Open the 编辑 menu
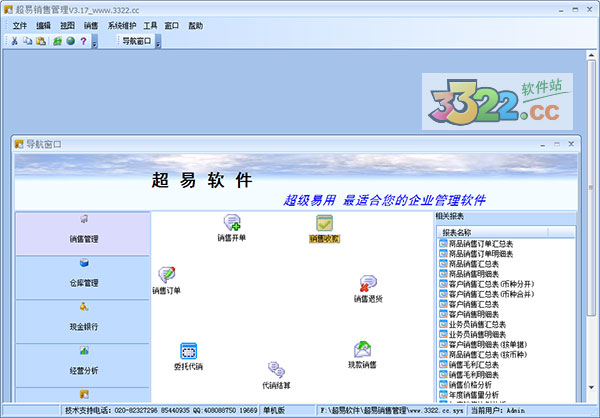Image resolution: width=600 pixels, height=418 pixels. coord(43,26)
